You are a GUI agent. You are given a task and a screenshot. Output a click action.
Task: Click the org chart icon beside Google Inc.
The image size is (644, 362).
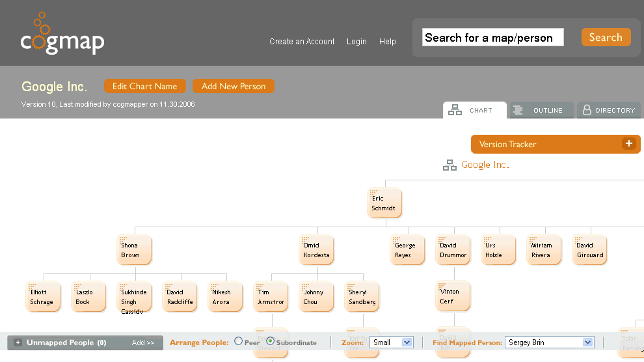pyautogui.click(x=449, y=165)
